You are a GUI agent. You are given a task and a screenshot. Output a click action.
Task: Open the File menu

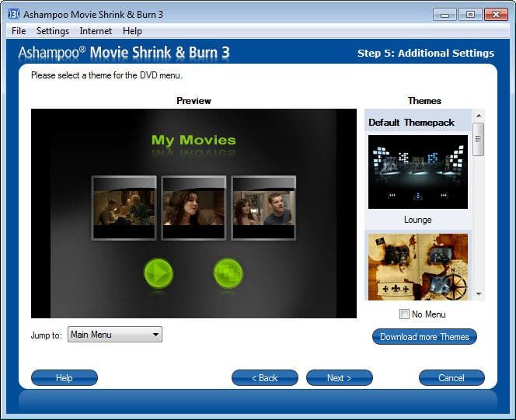pyautogui.click(x=19, y=31)
